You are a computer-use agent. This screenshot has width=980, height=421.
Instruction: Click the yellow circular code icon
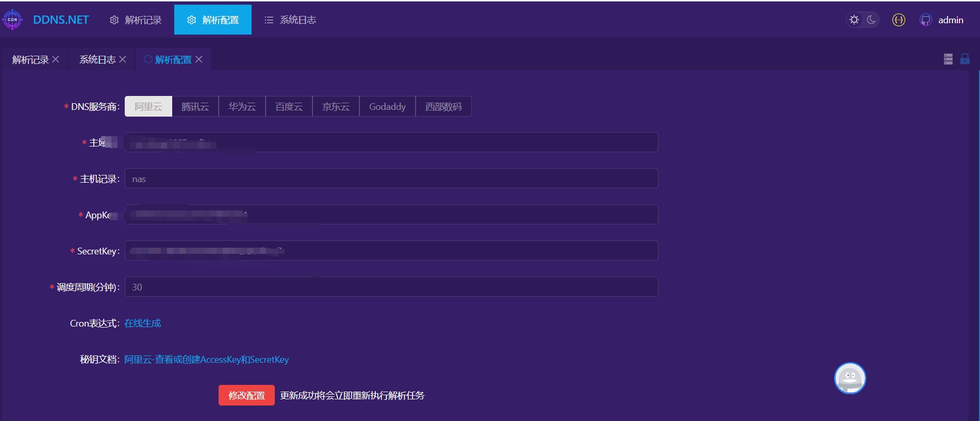899,20
